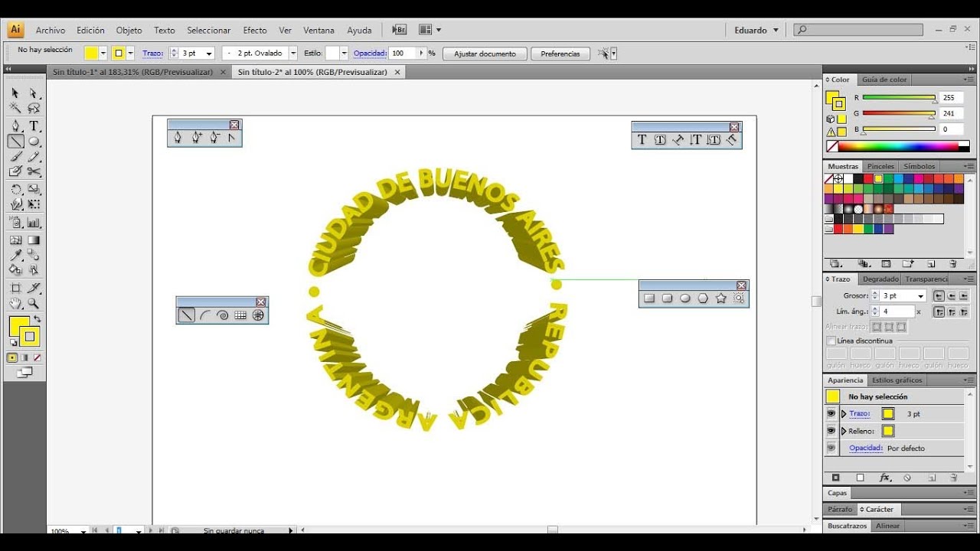Choose the Rounded Rectangle tool
980x551 pixels.
pos(667,298)
